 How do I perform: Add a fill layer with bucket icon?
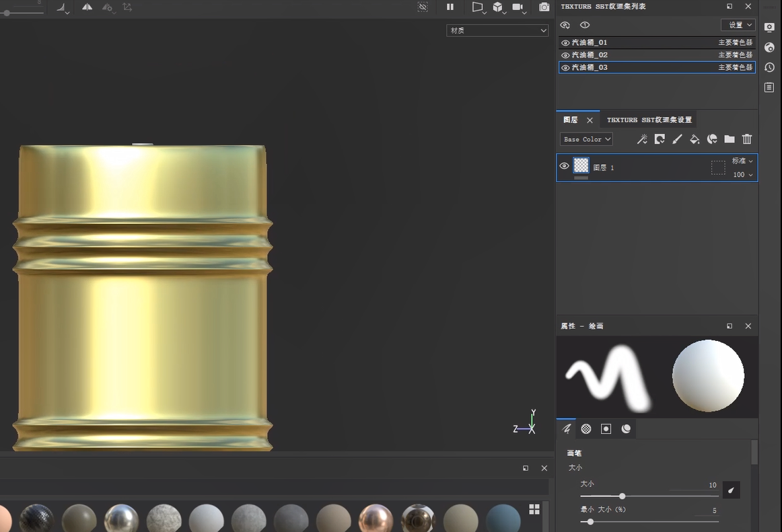pos(695,139)
